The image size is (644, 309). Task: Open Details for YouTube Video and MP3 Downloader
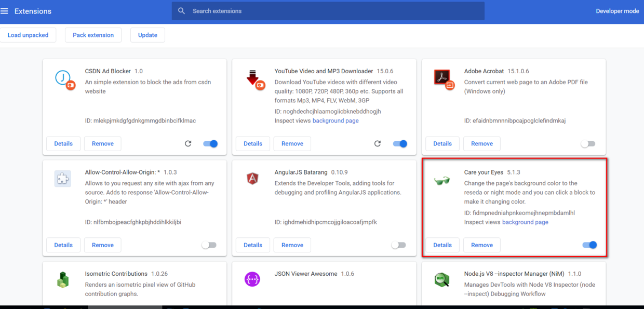(x=253, y=144)
